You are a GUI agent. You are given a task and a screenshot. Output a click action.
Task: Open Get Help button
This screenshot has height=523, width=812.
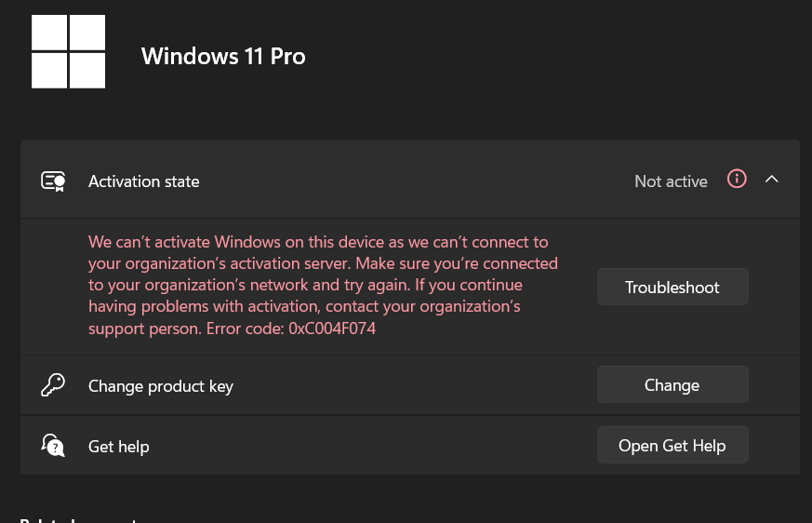click(672, 445)
